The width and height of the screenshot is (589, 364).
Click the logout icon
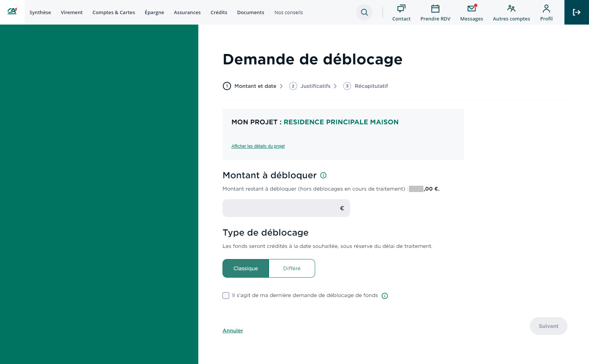(576, 12)
